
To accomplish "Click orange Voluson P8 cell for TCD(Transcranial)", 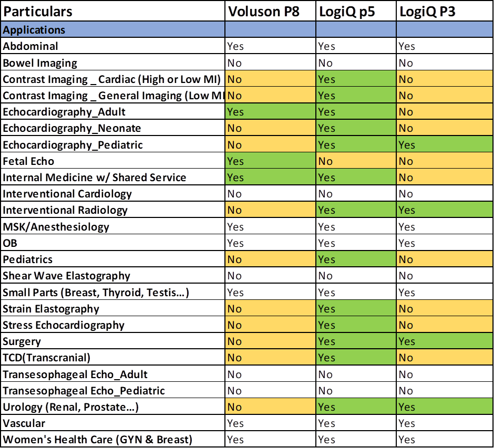I will 270,358.
